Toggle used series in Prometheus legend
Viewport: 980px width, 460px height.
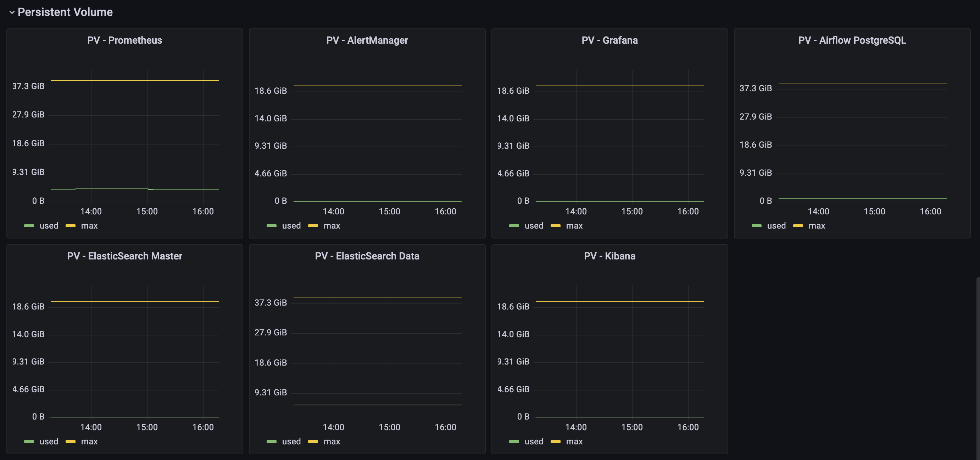49,226
